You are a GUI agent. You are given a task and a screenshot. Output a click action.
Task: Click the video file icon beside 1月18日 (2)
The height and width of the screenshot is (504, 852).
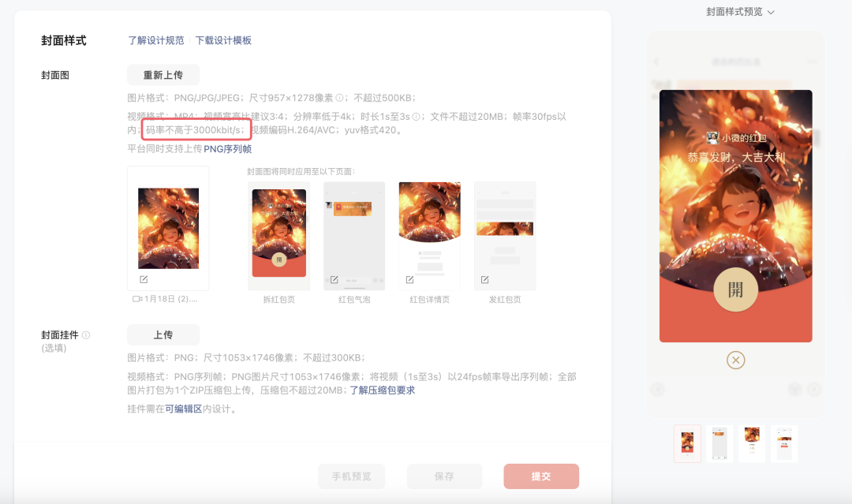pyautogui.click(x=137, y=299)
